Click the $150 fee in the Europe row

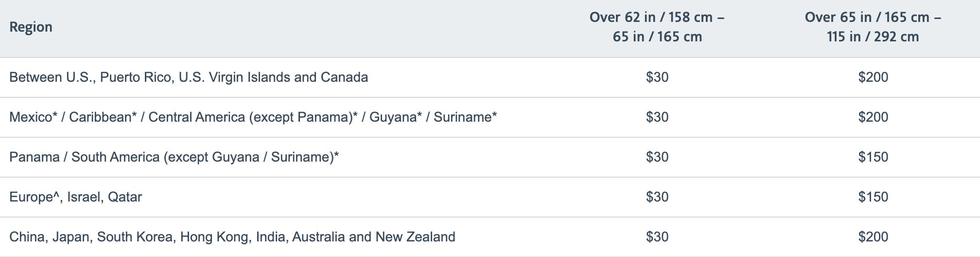click(873, 197)
